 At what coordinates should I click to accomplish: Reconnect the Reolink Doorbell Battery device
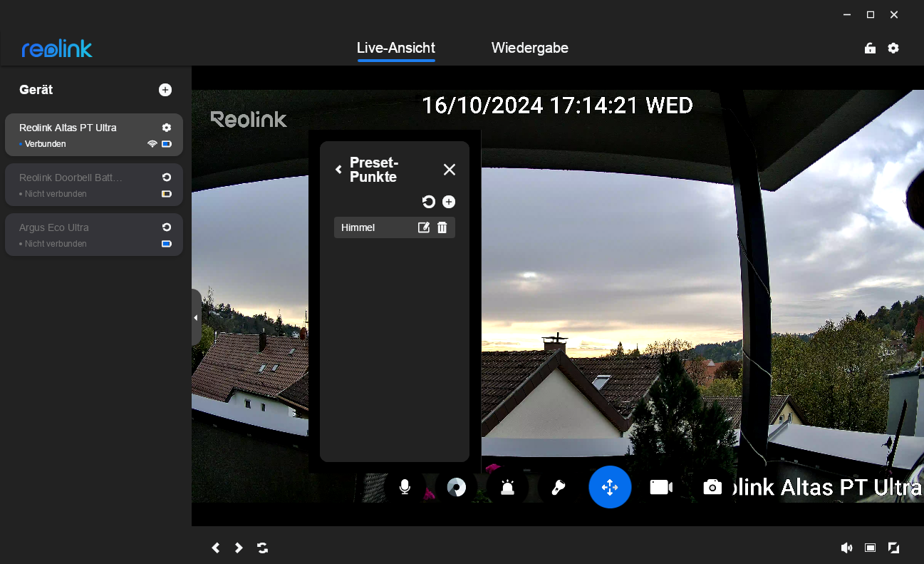click(167, 178)
